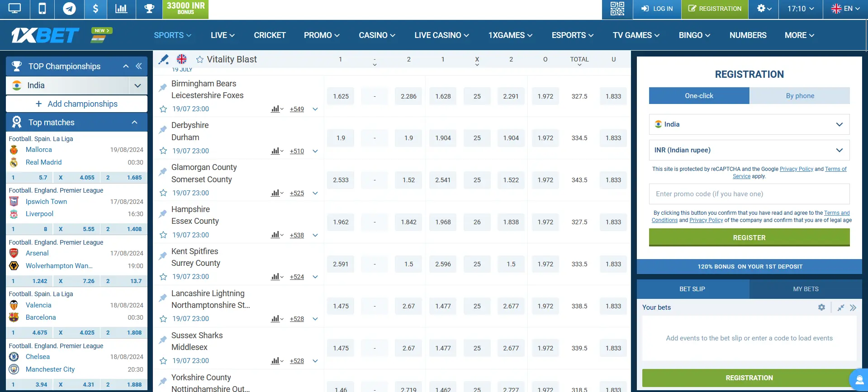The height and width of the screenshot is (392, 868).
Task: Select odds 1.625 for Birmingham Bears win
Action: click(x=341, y=96)
